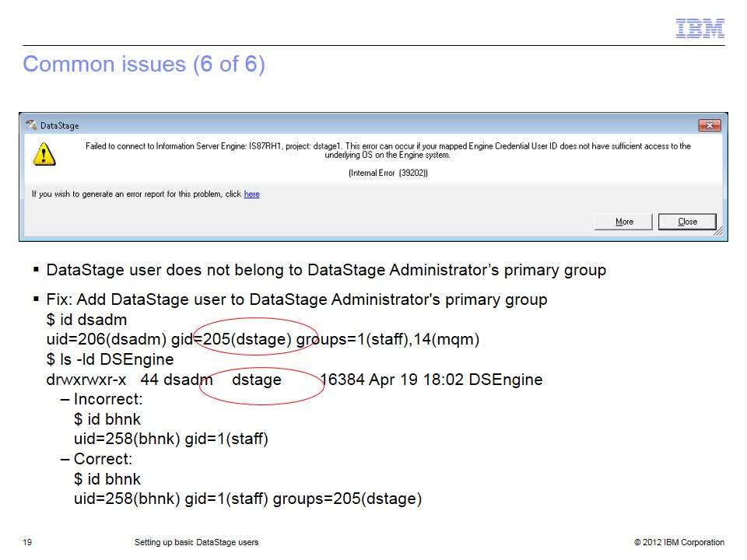Click the Close button in the DataStage dialog
747x560 pixels.
[687, 222]
